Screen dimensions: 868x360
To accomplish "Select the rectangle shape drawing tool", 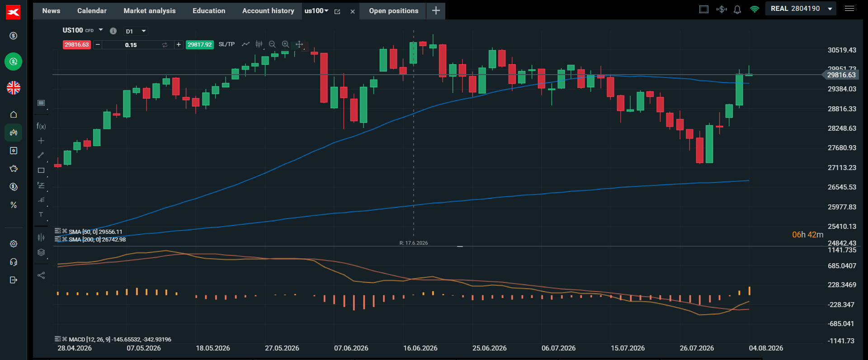I will [41, 171].
